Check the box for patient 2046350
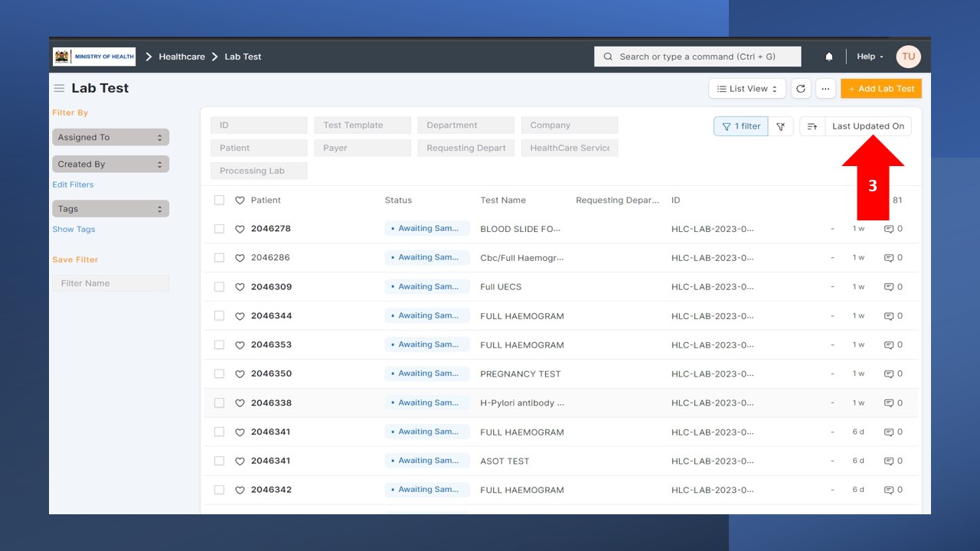980x551 pixels. (x=219, y=374)
